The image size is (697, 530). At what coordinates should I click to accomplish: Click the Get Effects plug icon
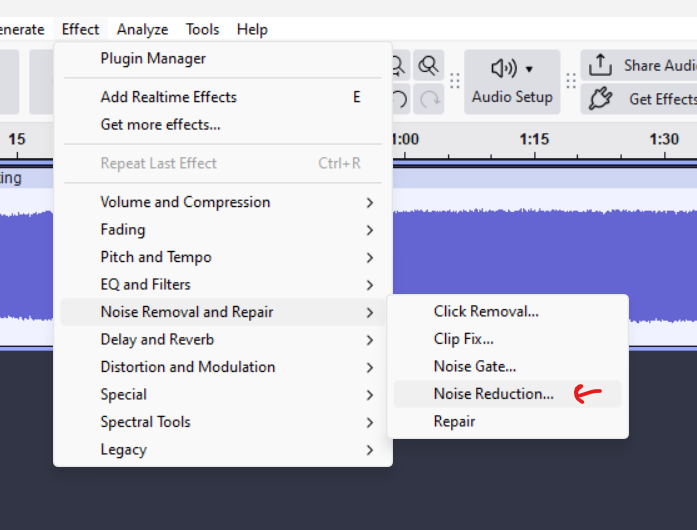click(600, 98)
